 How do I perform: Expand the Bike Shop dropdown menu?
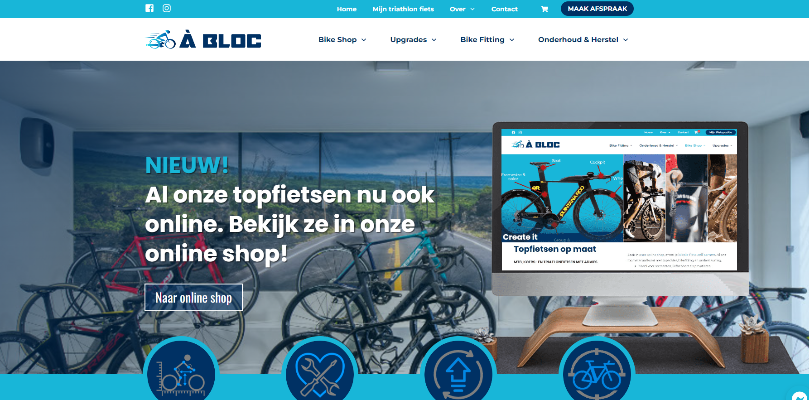click(342, 40)
